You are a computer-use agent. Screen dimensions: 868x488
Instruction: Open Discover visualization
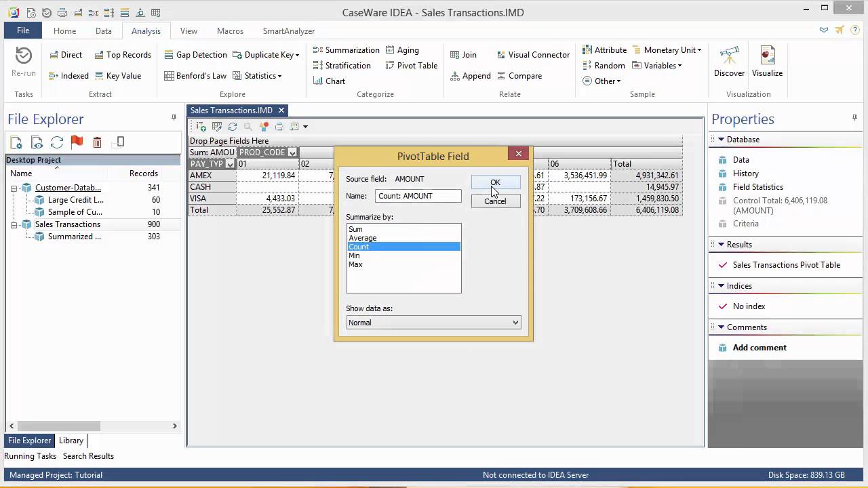(x=729, y=62)
